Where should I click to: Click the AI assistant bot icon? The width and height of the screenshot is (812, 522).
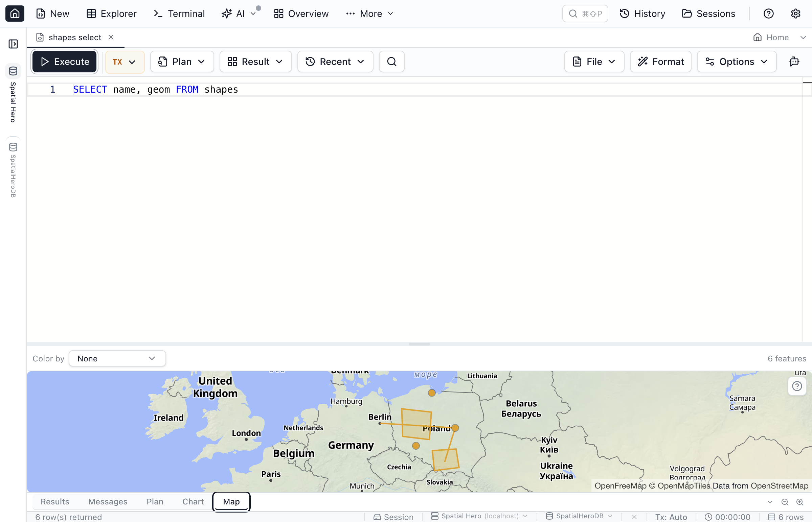[x=794, y=62]
